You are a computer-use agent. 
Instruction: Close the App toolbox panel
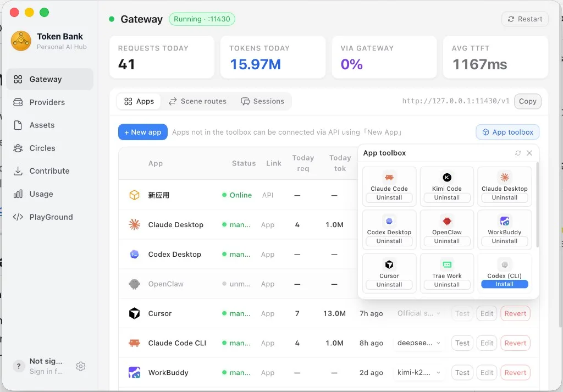click(x=529, y=153)
